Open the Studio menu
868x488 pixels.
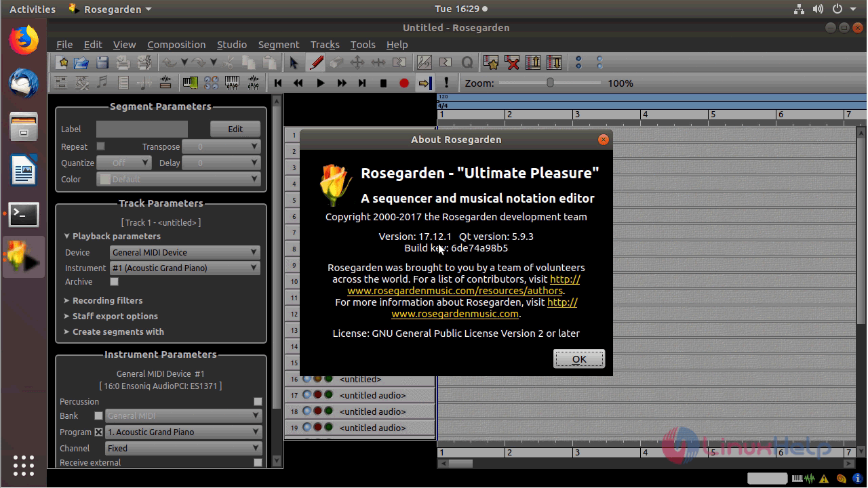(x=232, y=45)
